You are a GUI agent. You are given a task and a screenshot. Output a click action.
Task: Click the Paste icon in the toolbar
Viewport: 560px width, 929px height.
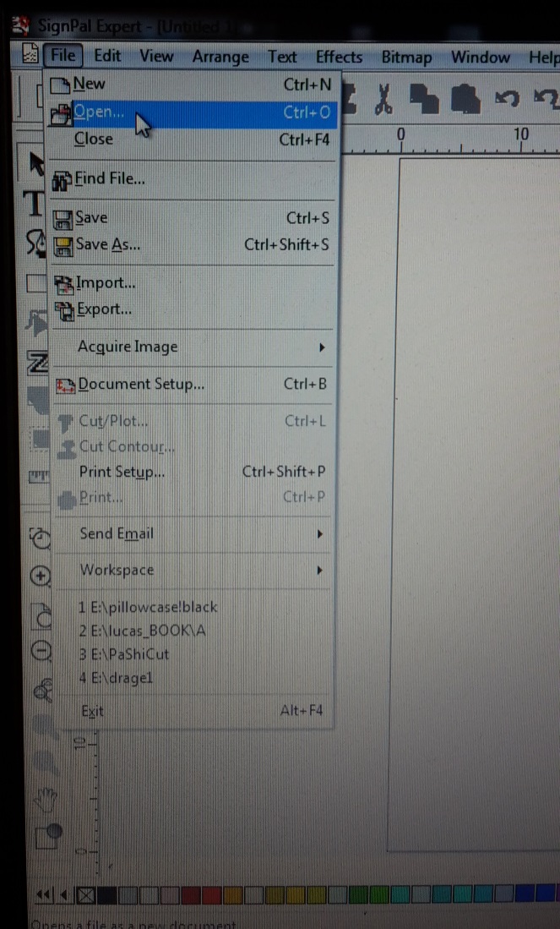click(465, 98)
